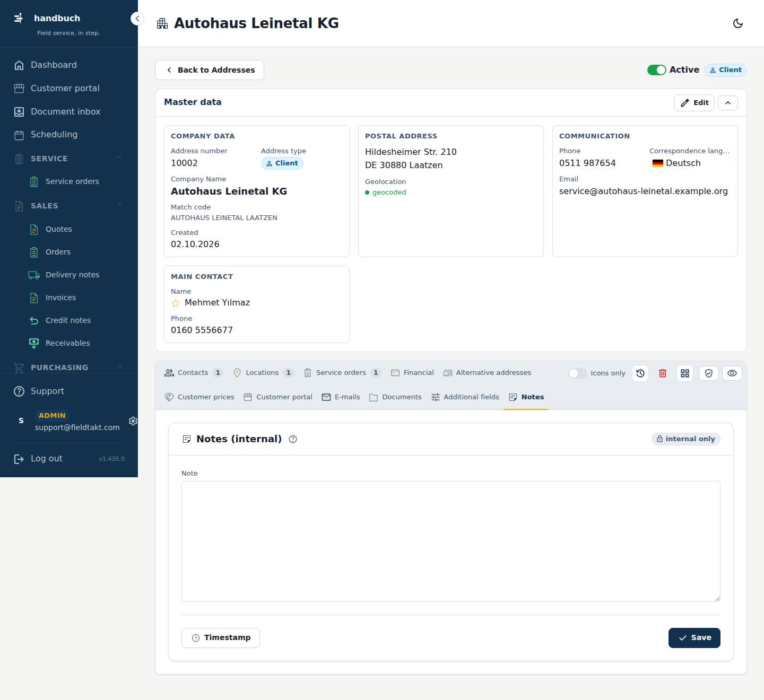Click the help icon beside Notes (internal)
764x700 pixels.
293,439
